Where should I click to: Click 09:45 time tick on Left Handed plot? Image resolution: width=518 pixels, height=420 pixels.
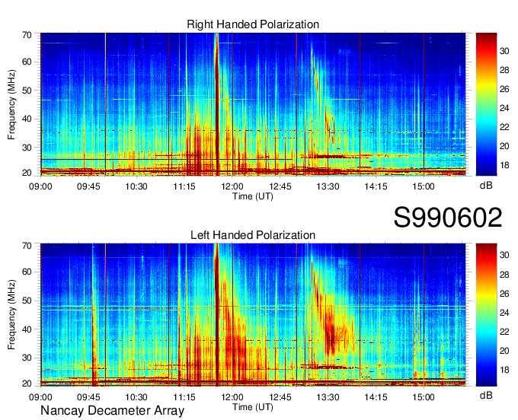pyautogui.click(x=88, y=397)
